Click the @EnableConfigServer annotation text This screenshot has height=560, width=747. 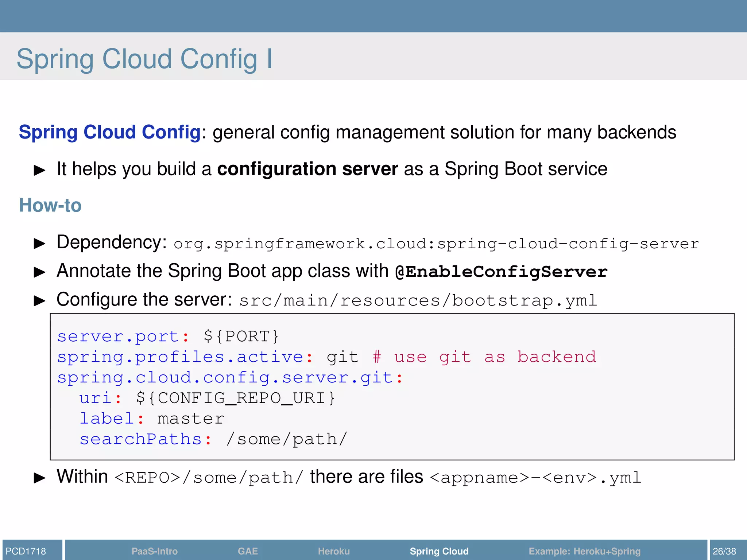501,272
